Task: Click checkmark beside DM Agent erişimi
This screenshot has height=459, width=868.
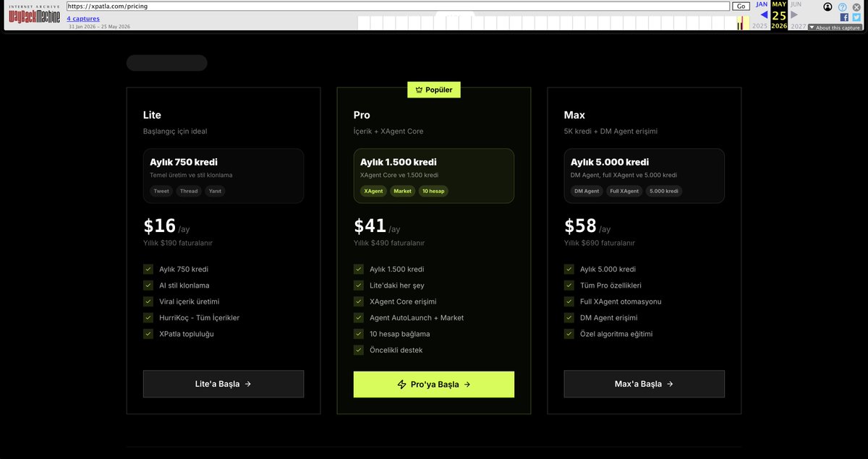Action: (x=569, y=317)
